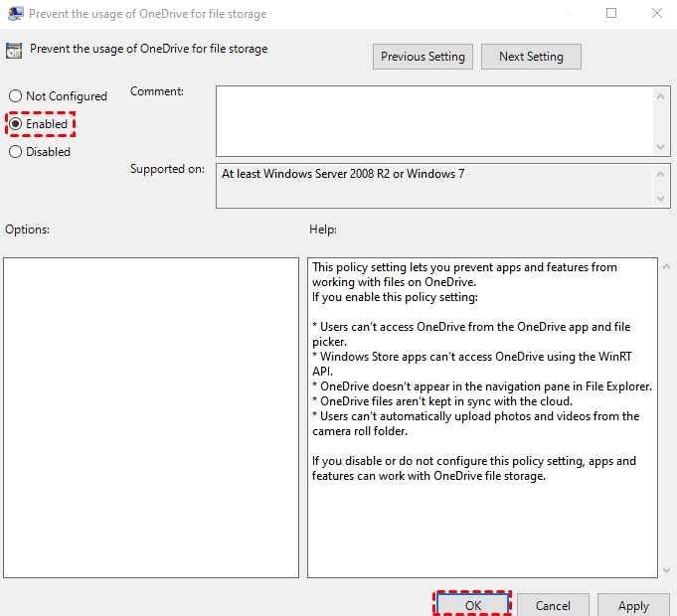677x616 pixels.
Task: Go to Previous Setting
Action: coord(423,57)
